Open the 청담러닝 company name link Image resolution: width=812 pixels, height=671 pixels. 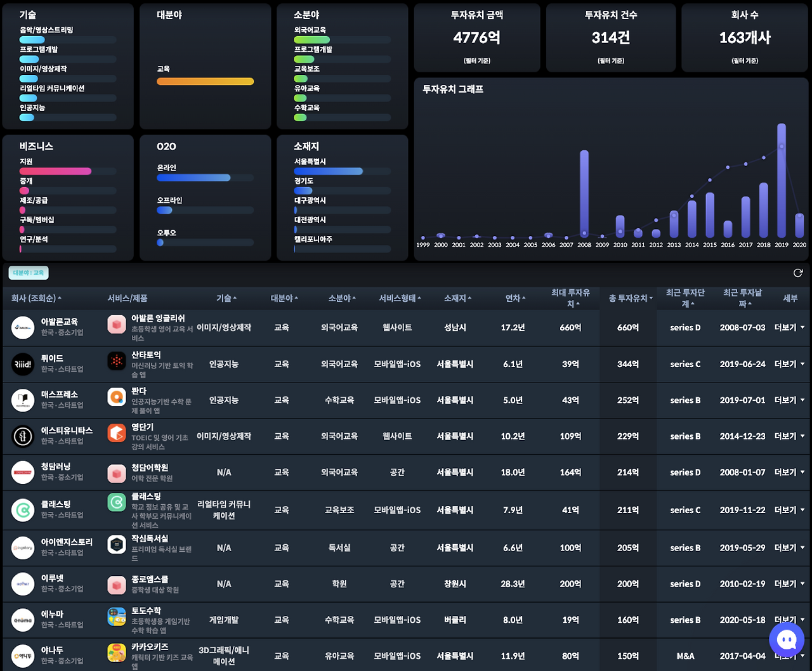[56, 467]
